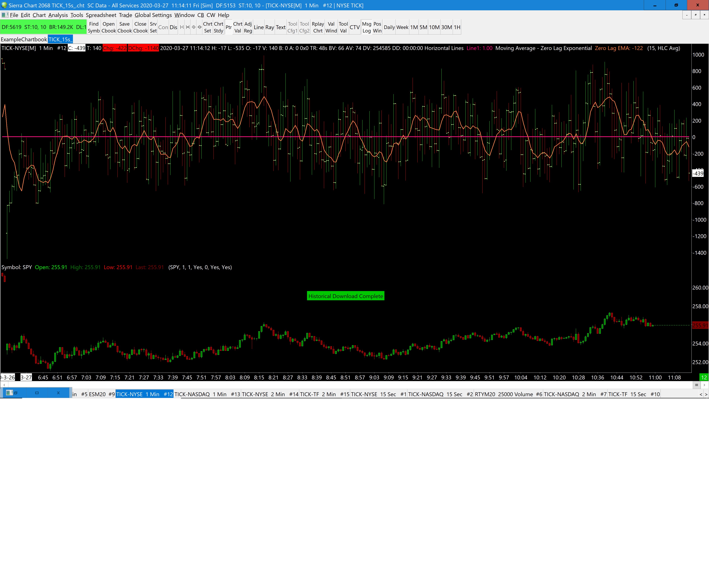This screenshot has width=709, height=588.
Task: Open the Global Settings menu
Action: coord(153,15)
